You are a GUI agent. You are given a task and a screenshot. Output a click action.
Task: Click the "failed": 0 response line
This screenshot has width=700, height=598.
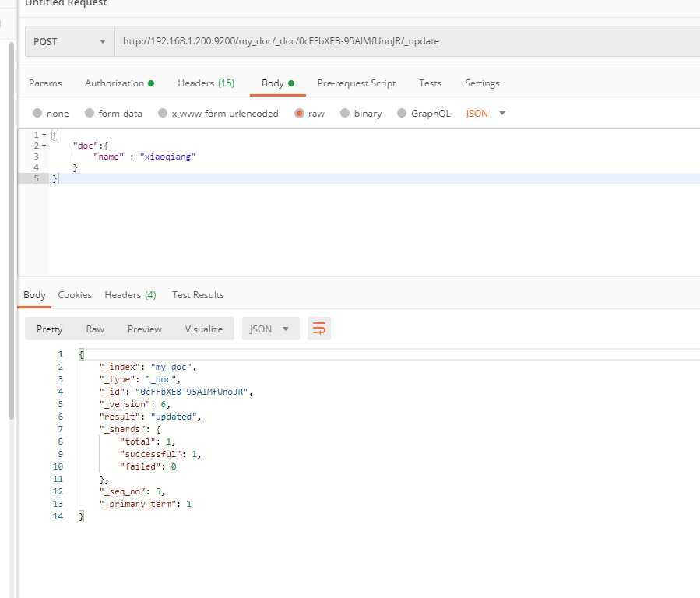(148, 466)
